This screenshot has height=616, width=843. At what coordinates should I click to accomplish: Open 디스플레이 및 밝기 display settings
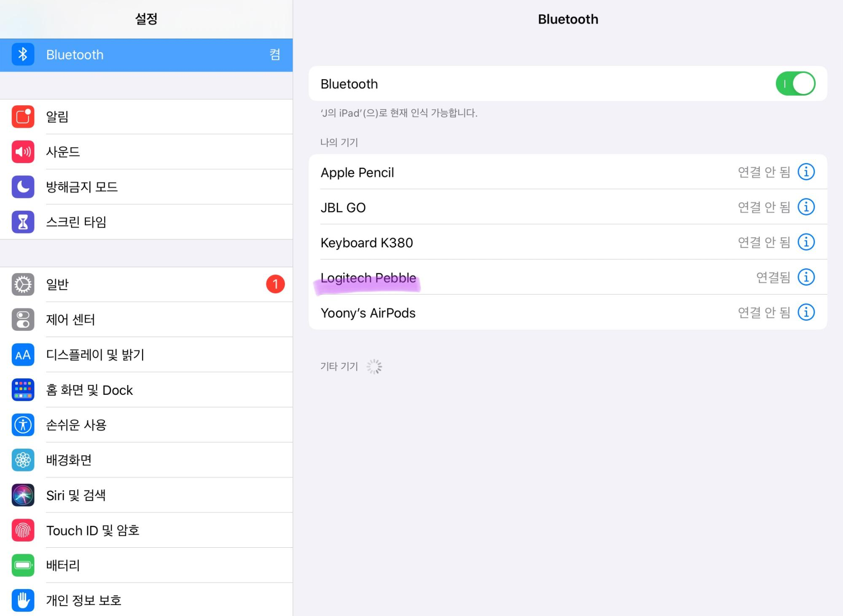click(146, 355)
